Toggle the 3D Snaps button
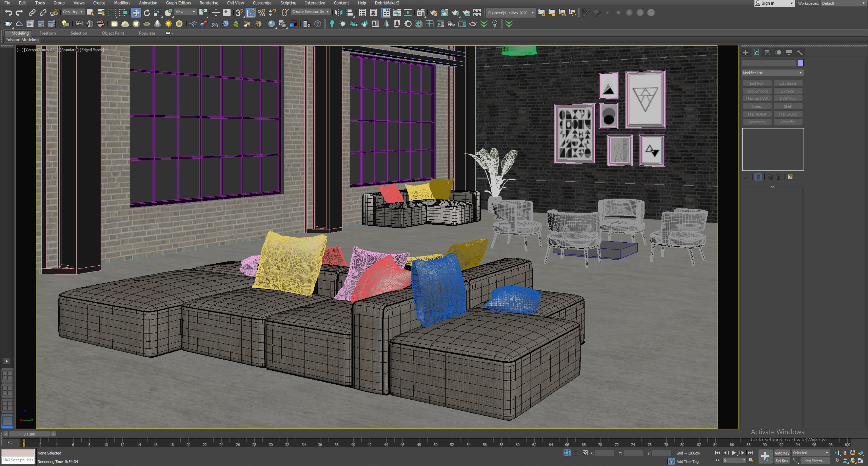 [240, 13]
